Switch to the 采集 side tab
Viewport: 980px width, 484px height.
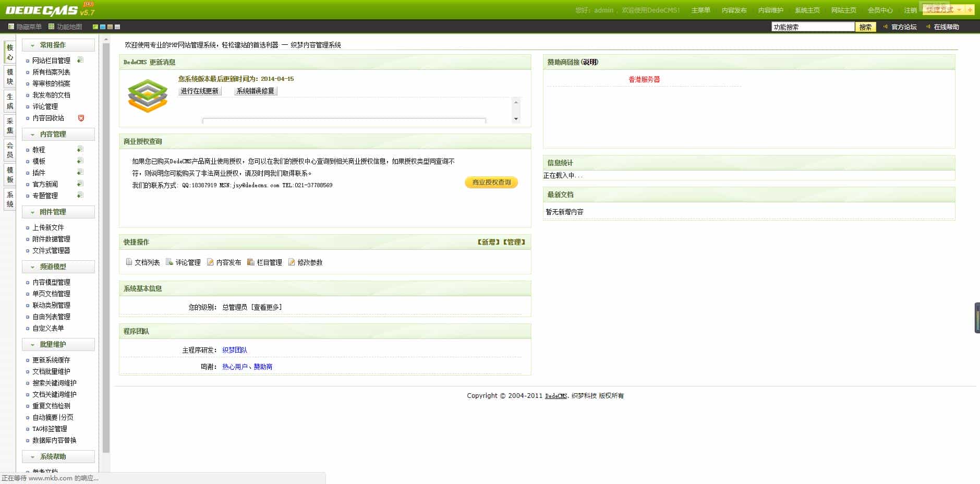click(x=9, y=126)
